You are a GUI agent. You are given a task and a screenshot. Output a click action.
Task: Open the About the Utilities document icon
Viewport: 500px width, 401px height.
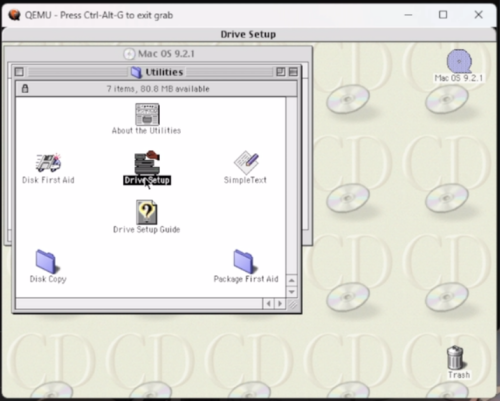pyautogui.click(x=147, y=114)
